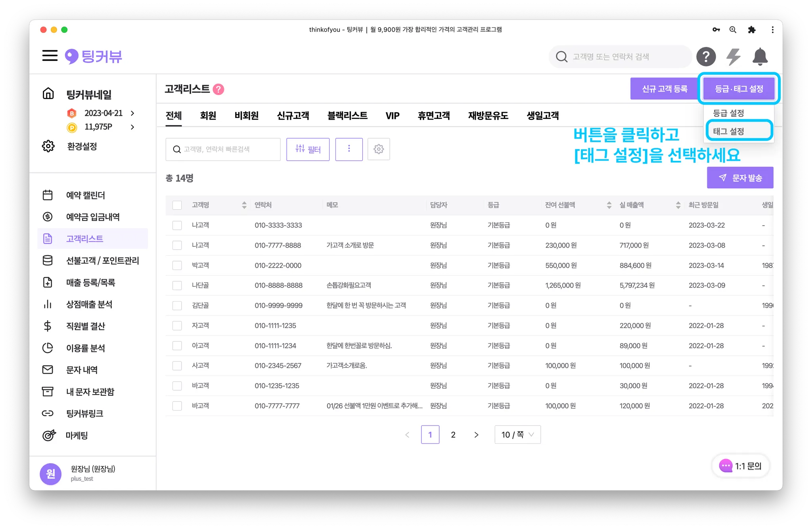812x529 pixels.
Task: Click the lightning bolt icon
Action: pos(733,57)
